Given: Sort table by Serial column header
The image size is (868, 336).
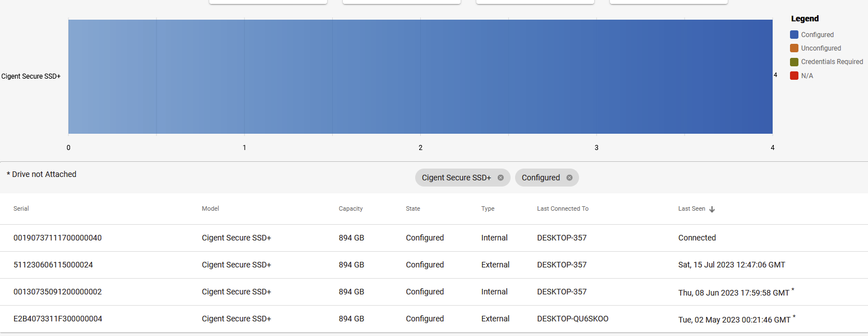Looking at the screenshot, I should 21,208.
